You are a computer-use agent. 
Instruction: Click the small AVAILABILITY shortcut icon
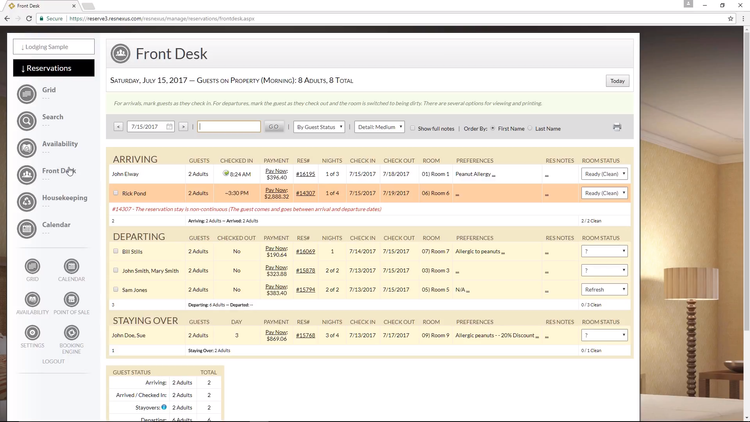click(33, 300)
